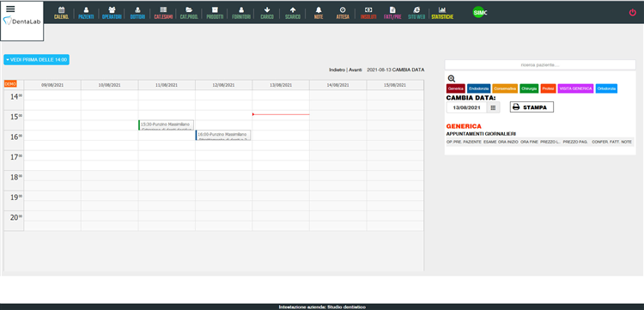Open the Fatt/Pre toolbar item
The image size is (644, 310).
pyautogui.click(x=392, y=13)
